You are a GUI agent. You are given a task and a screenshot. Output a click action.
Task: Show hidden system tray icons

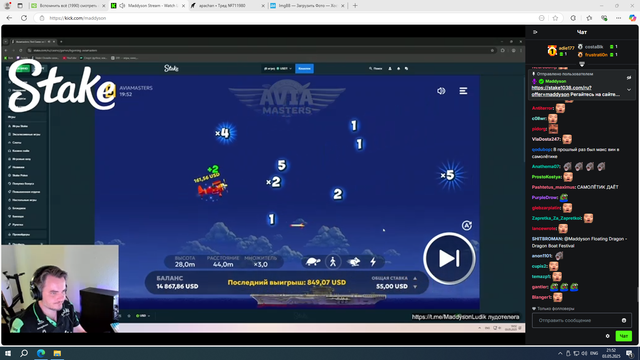pyautogui.click(x=560, y=353)
